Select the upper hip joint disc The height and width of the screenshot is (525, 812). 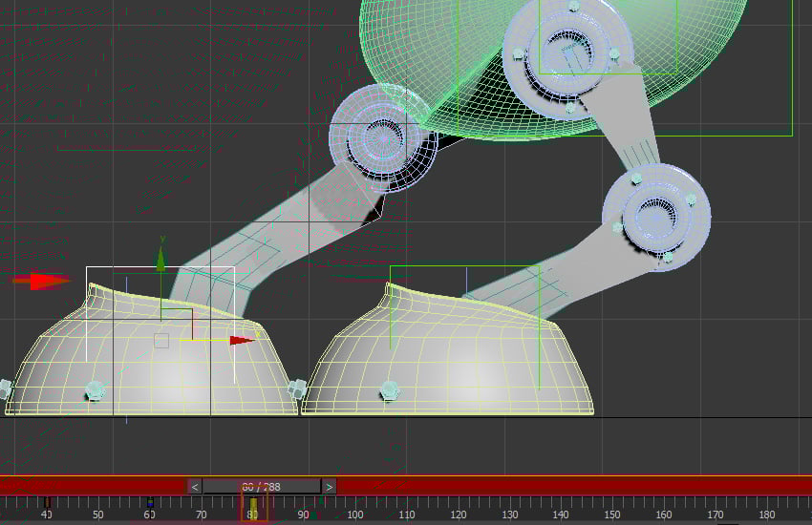coord(568,54)
